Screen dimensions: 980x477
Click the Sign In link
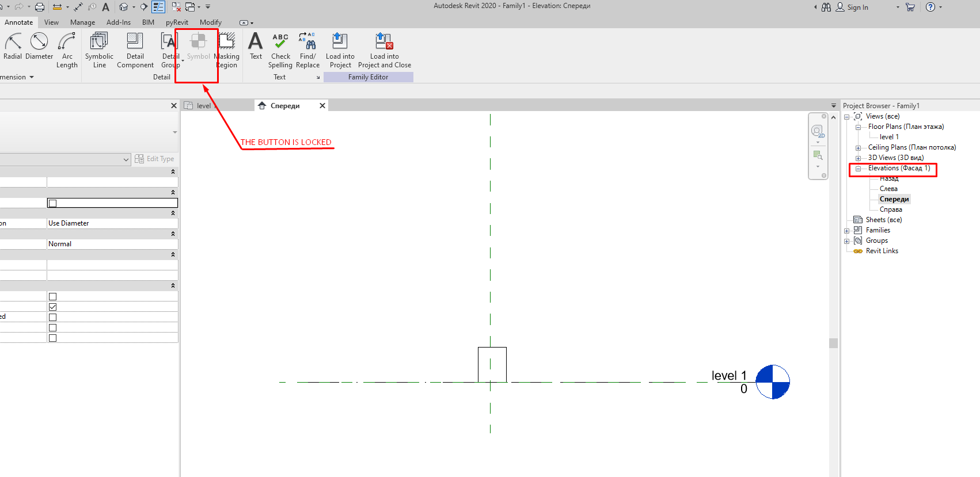pos(858,7)
